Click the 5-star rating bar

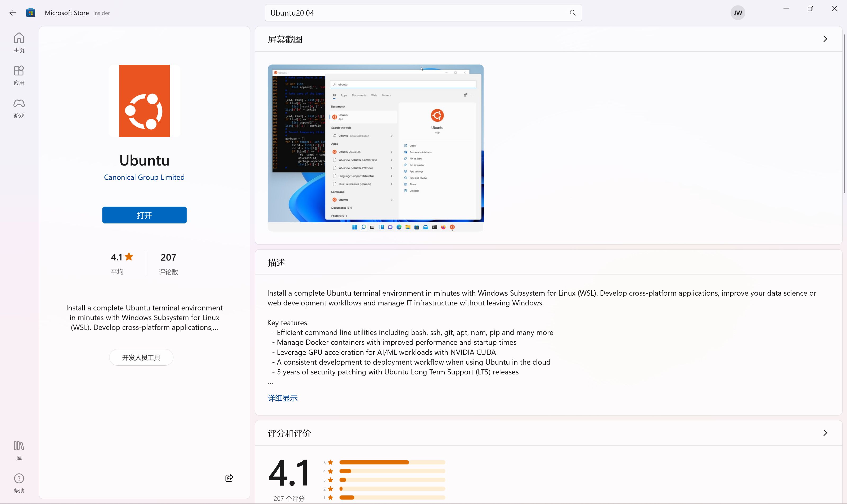click(x=392, y=462)
